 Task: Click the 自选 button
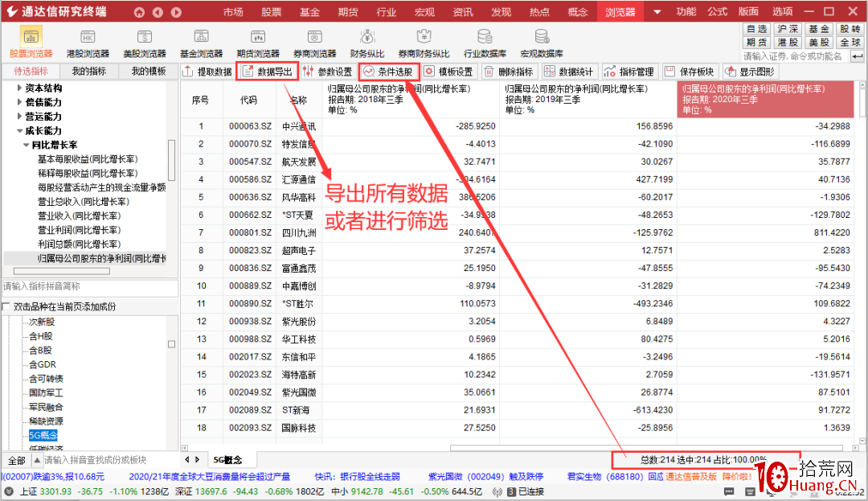(x=756, y=29)
